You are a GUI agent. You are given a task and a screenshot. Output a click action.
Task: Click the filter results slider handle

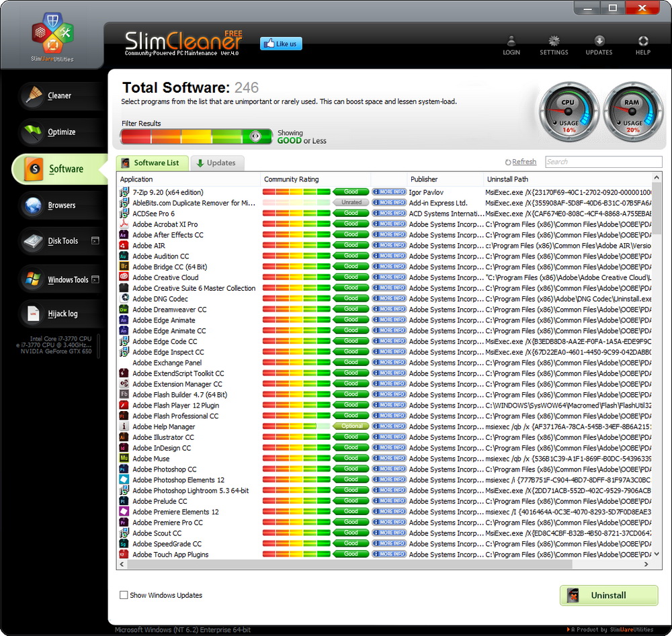(x=255, y=136)
